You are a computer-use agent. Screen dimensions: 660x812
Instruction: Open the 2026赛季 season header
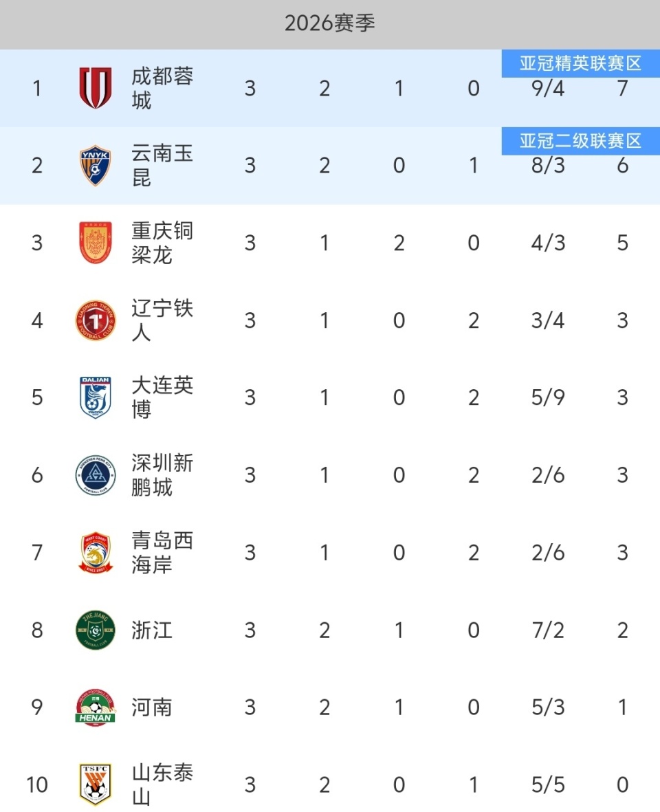[x=330, y=23]
